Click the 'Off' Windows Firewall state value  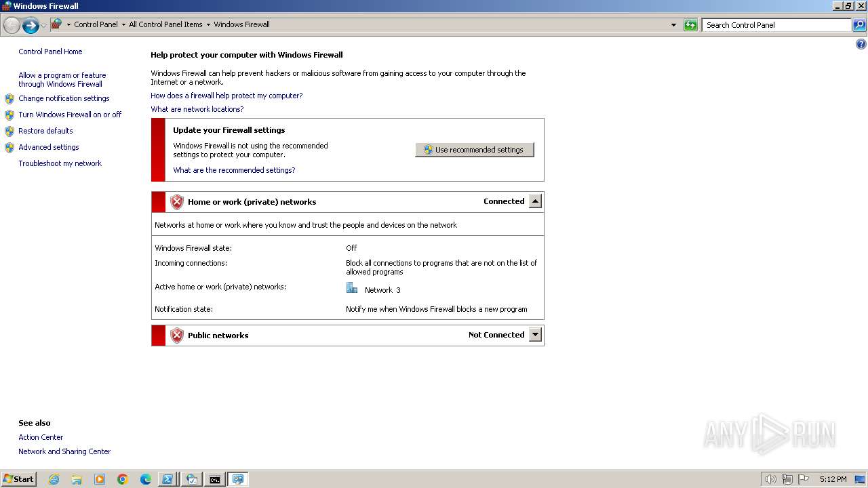tap(351, 248)
